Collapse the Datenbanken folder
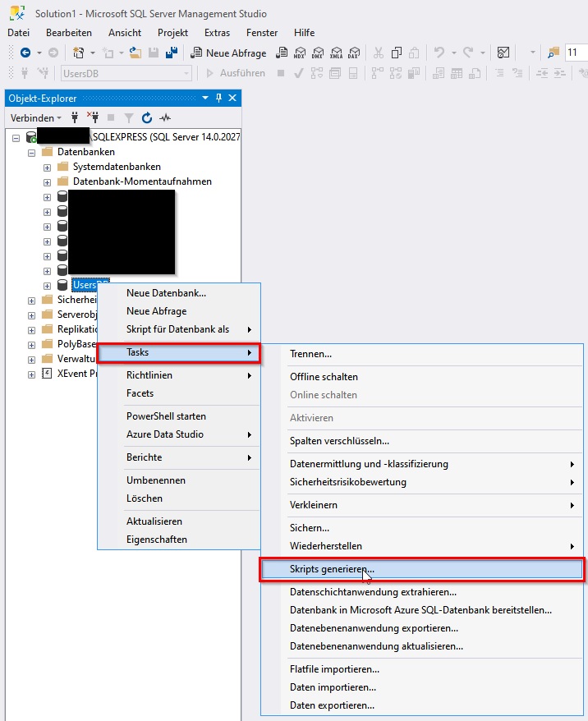The image size is (588, 721). pyautogui.click(x=31, y=153)
